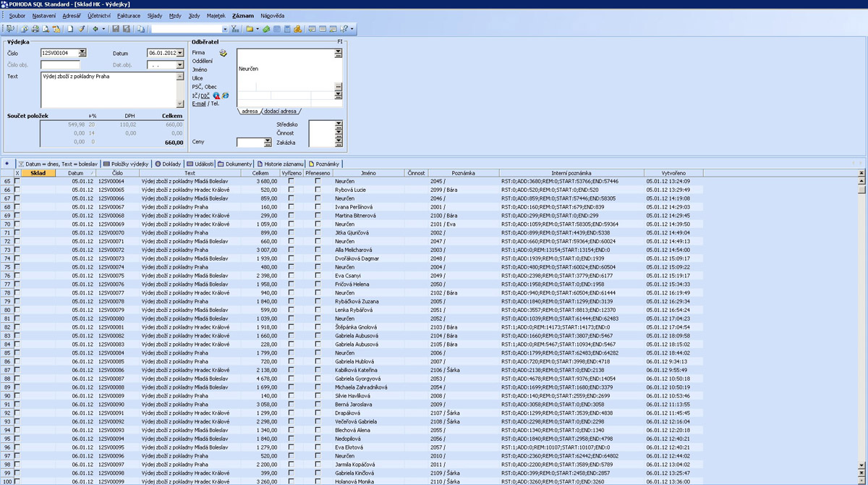This screenshot has height=485, width=868.
Task: Click the first toolbar icon with arrow
Action: 10,29
